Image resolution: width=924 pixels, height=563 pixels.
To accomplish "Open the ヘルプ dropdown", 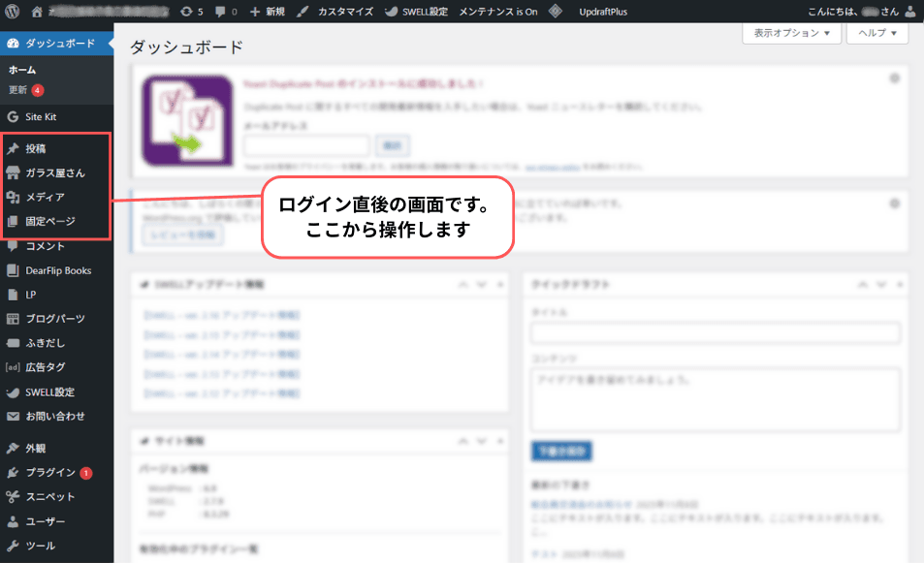I will [x=876, y=32].
